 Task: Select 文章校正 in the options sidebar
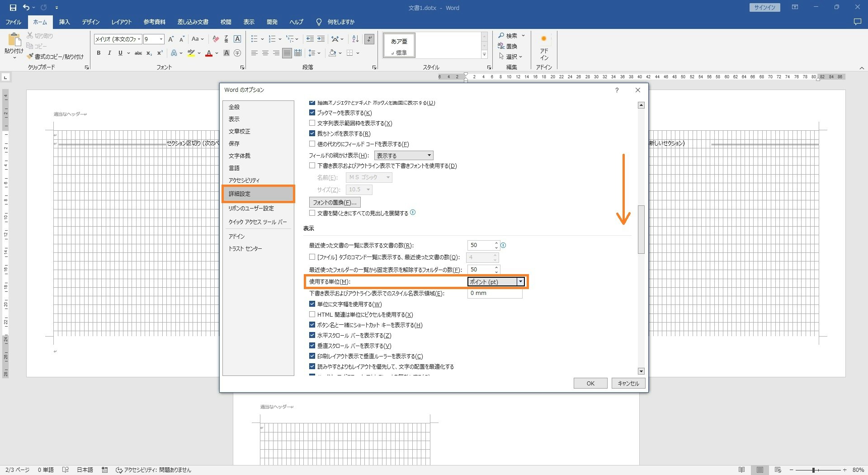258,131
